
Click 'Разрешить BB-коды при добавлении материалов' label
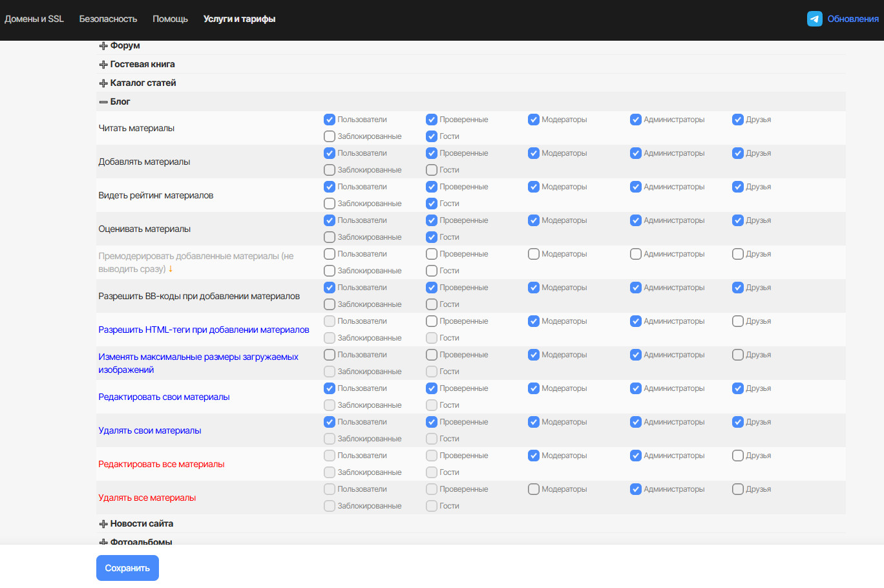coord(199,296)
